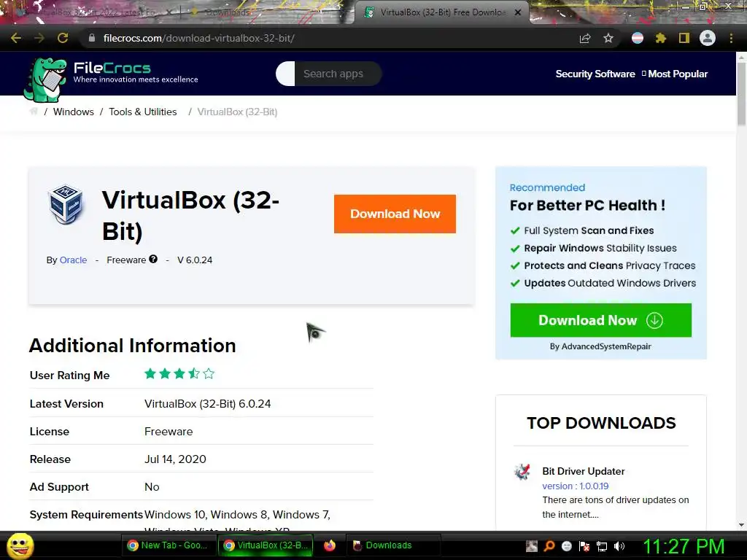Click the smiley Start button
Image resolution: width=747 pixels, height=560 pixels.
20,545
